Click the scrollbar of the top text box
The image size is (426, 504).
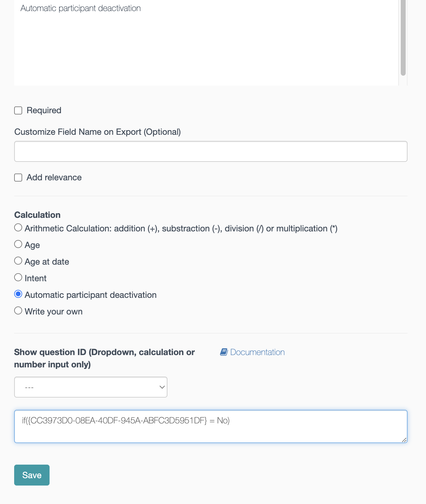coord(403,40)
